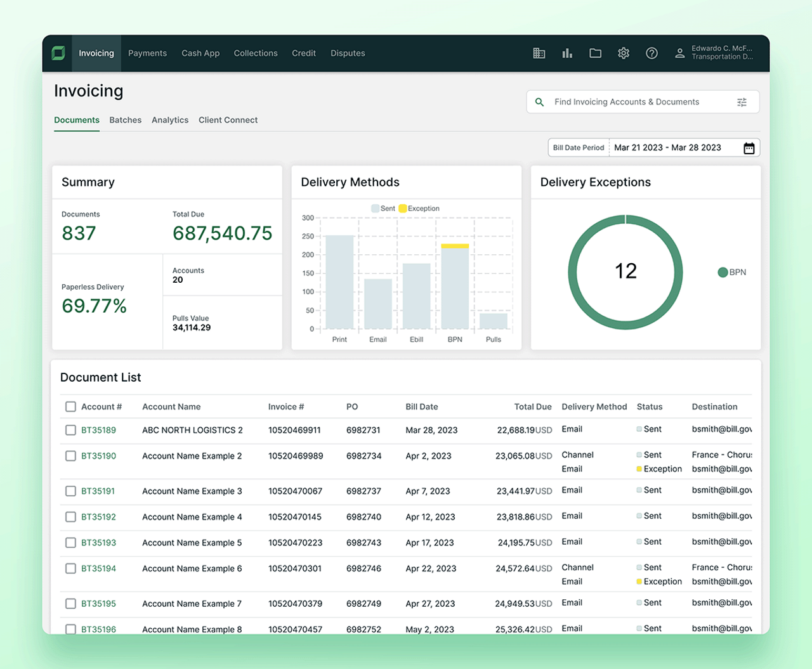Open account link BT35195
This screenshot has width=812, height=669.
[98, 604]
